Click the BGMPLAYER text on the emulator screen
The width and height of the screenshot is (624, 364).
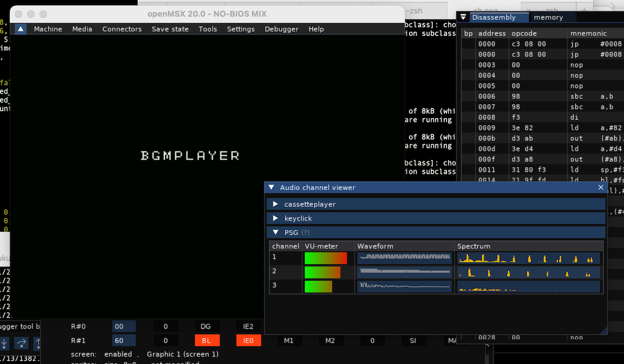190,155
